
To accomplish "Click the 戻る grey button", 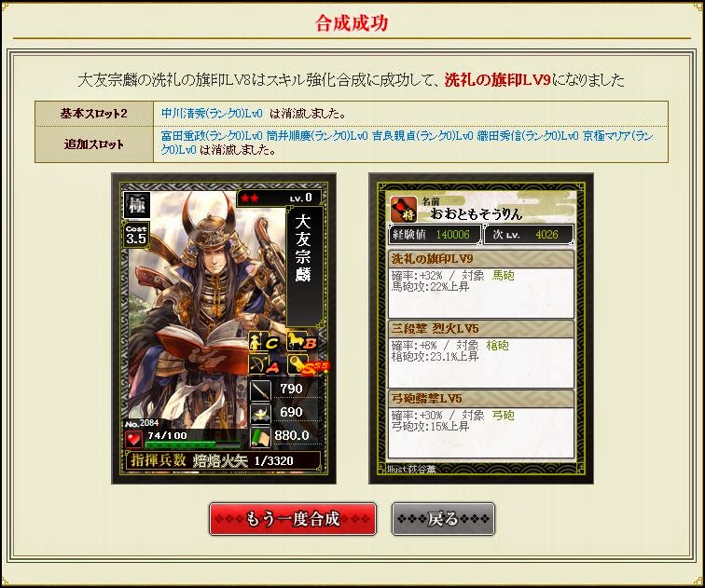I will pyautogui.click(x=443, y=519).
